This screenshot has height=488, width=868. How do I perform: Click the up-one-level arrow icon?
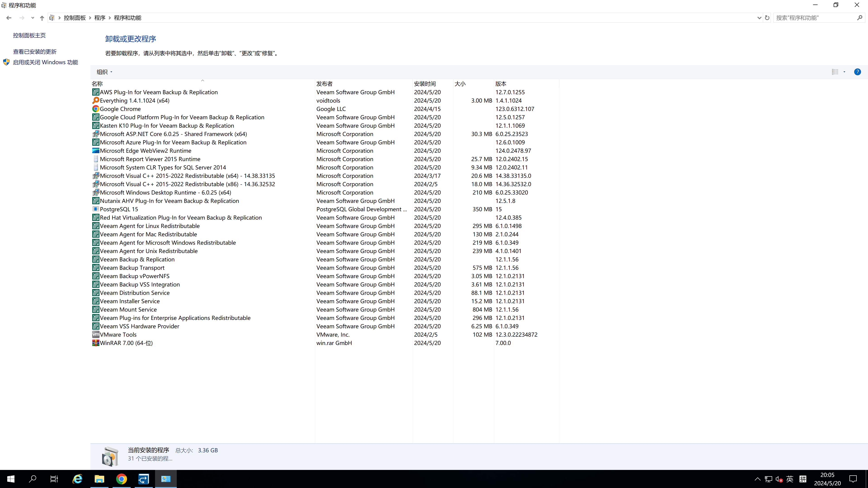(42, 18)
